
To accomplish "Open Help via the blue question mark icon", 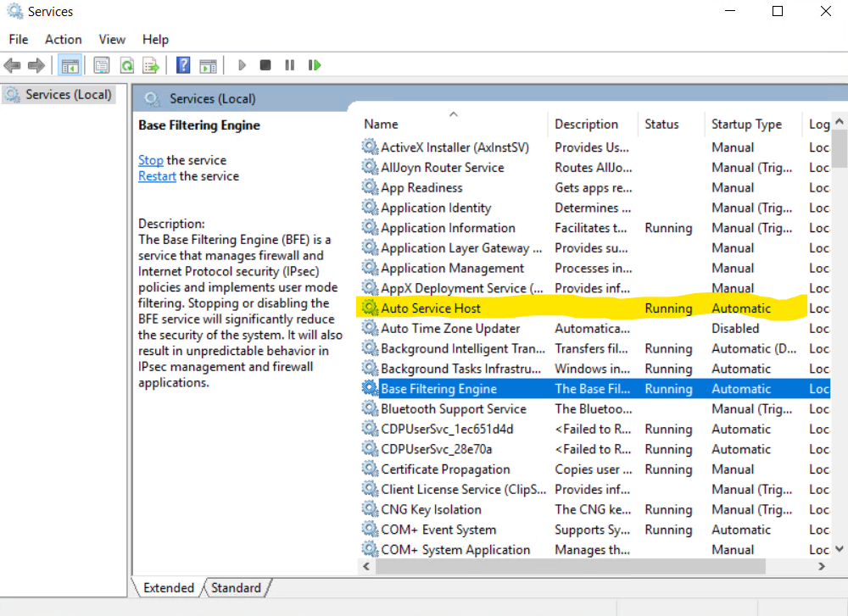I will coord(183,65).
